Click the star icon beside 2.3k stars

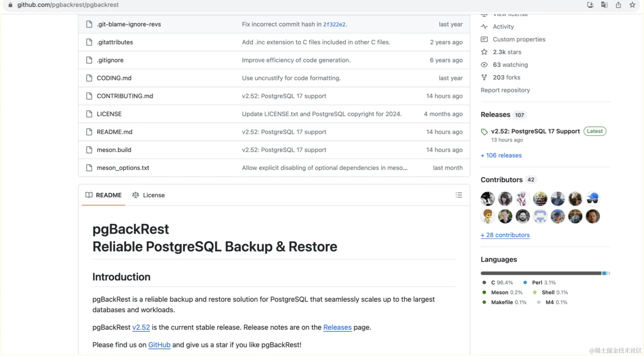pos(484,52)
